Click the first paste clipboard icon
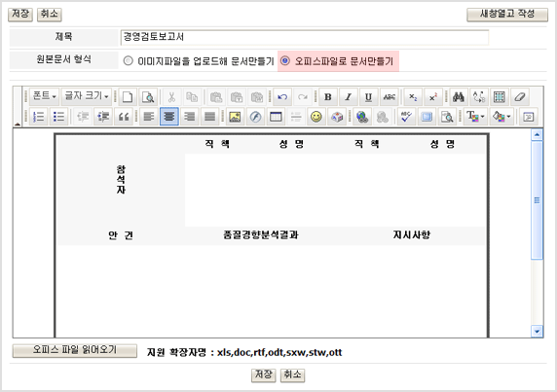Screen dimensions: 557x392 click(216, 97)
